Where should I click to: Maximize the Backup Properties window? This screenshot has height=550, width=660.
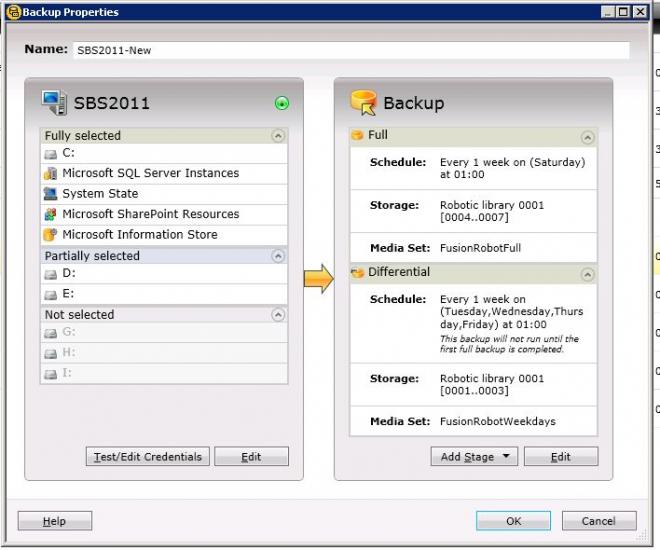[x=623, y=12]
